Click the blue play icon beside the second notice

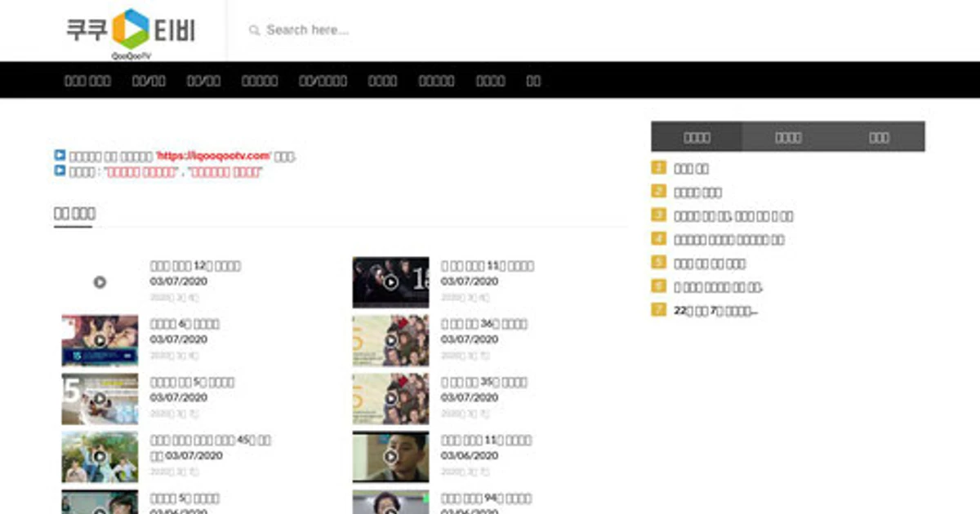59,171
